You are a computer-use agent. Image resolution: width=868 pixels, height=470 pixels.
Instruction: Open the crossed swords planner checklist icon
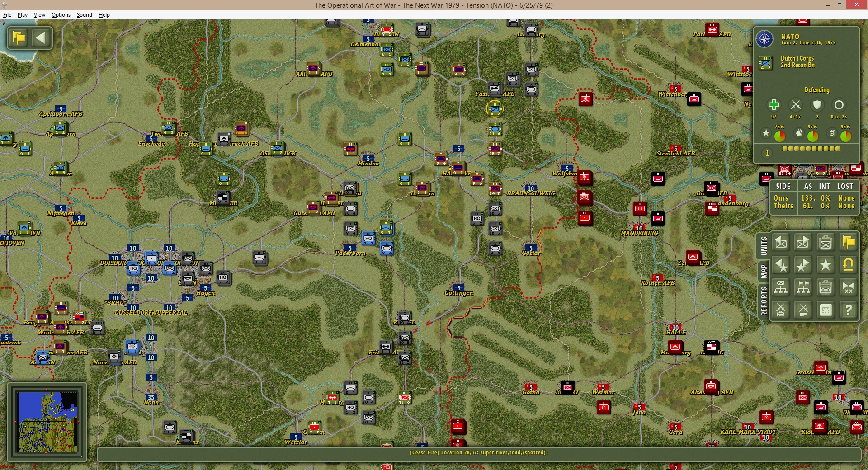pyautogui.click(x=781, y=310)
